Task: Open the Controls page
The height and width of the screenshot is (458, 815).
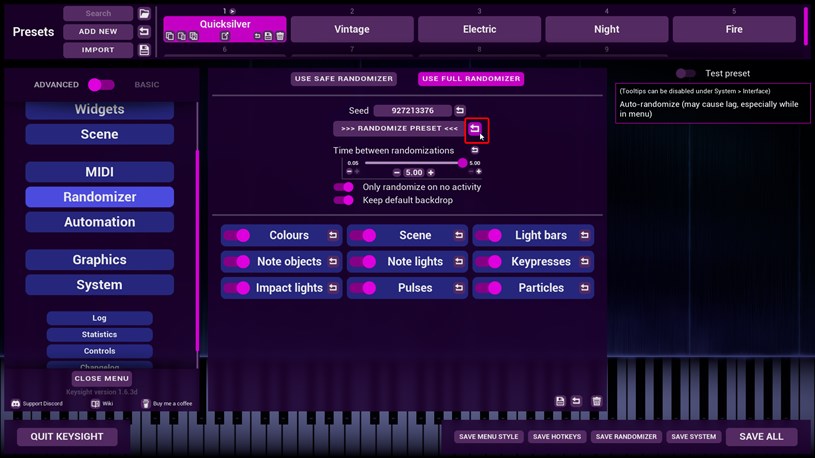Action: [x=99, y=351]
